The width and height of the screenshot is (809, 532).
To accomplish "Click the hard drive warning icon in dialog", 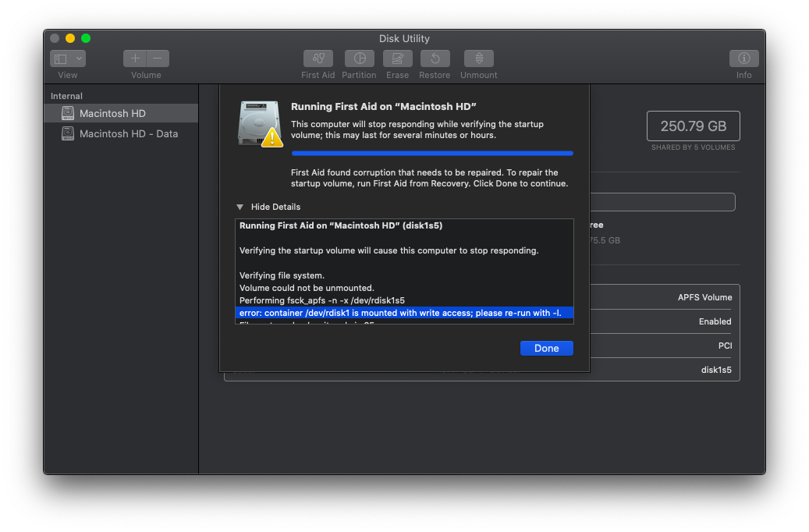I will pyautogui.click(x=260, y=124).
